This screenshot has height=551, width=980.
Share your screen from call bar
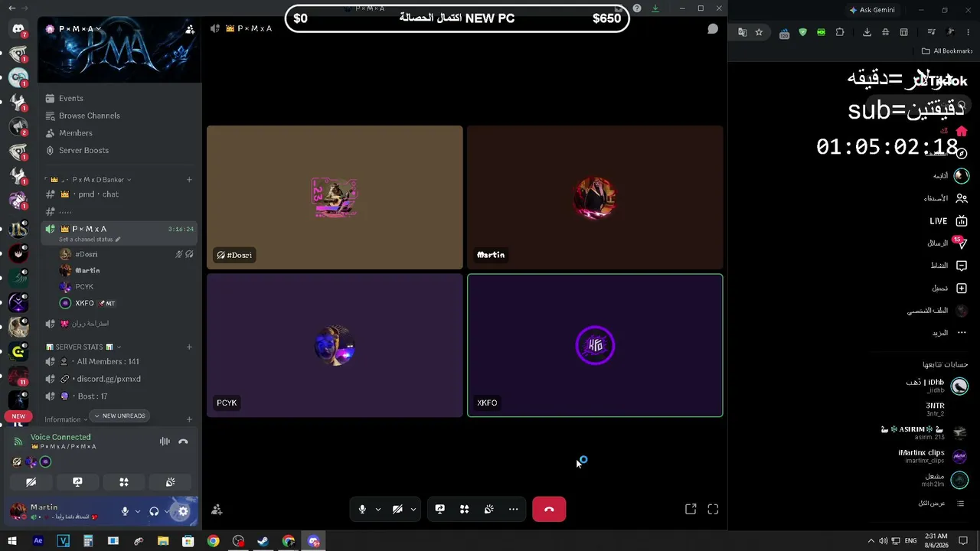pos(440,510)
